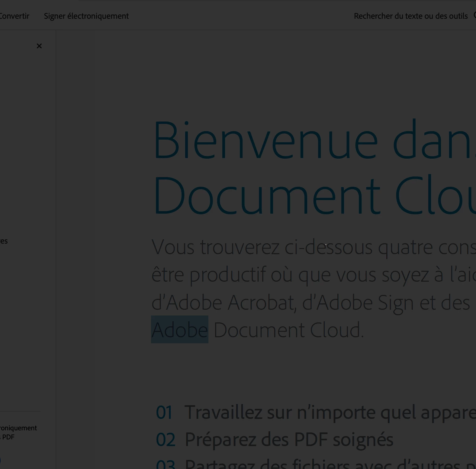Open the Convertir menu item

[14, 16]
